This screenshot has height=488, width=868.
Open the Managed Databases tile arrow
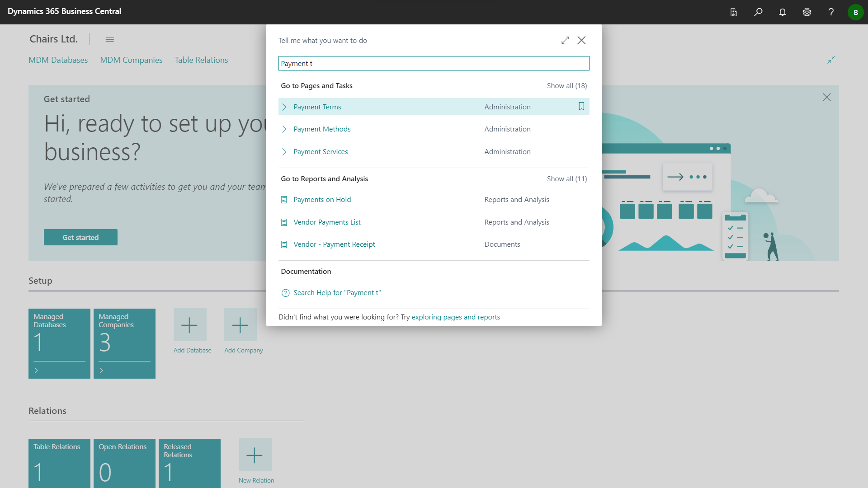pos(37,371)
